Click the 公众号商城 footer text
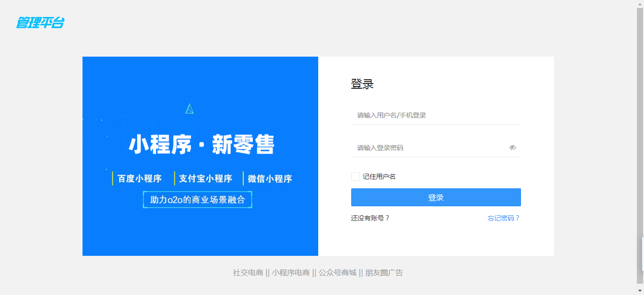Image resolution: width=644 pixels, height=295 pixels. 338,273
